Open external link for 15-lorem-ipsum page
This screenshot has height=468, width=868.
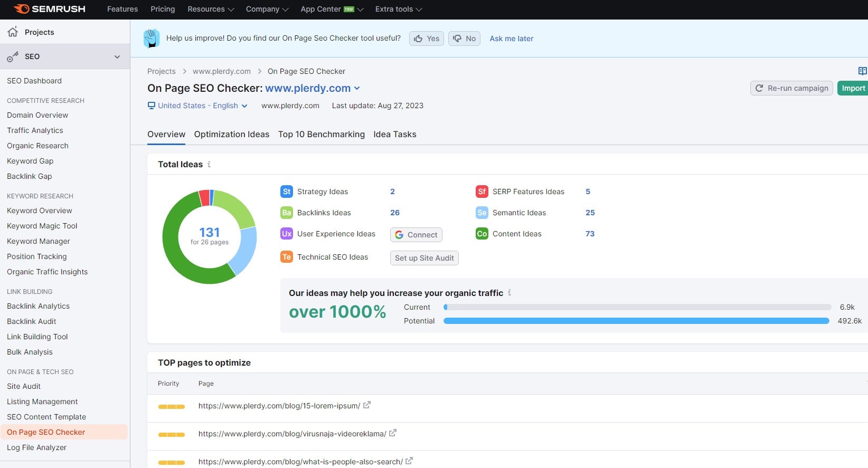pos(367,405)
